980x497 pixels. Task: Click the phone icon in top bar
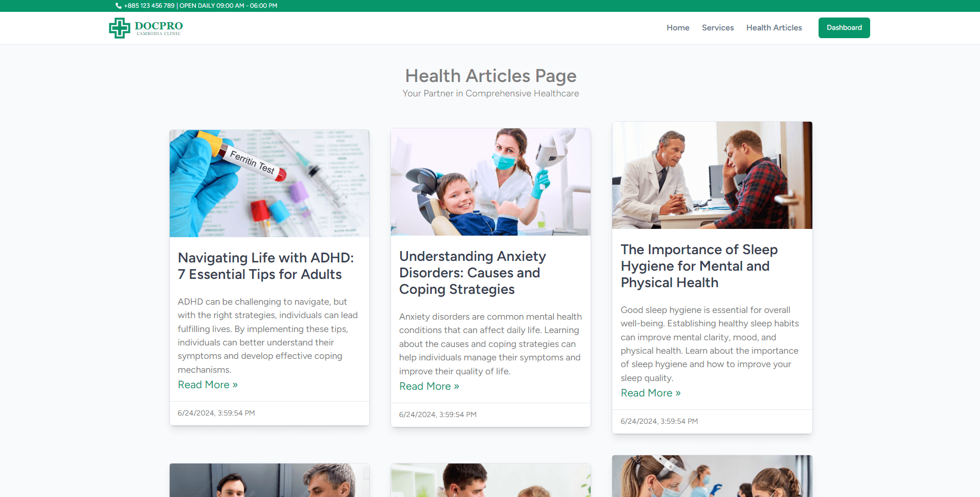coord(119,6)
